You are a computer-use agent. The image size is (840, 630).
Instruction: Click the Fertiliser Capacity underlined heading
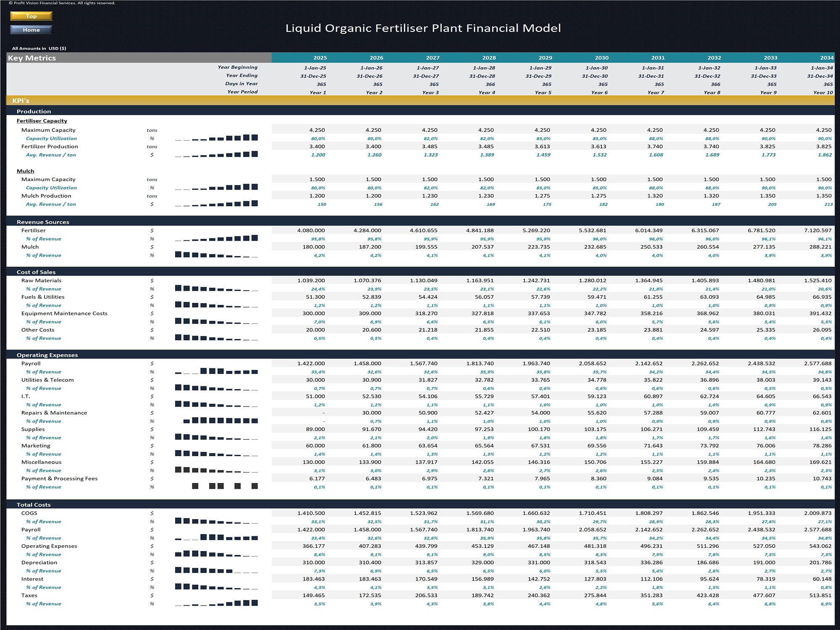(42, 121)
